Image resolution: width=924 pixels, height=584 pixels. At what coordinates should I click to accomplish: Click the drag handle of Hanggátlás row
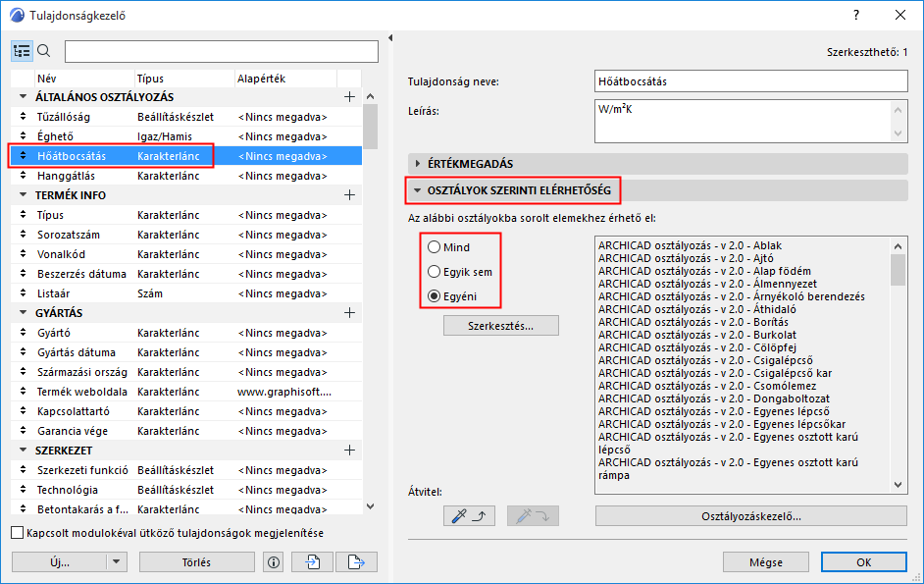coord(23,175)
